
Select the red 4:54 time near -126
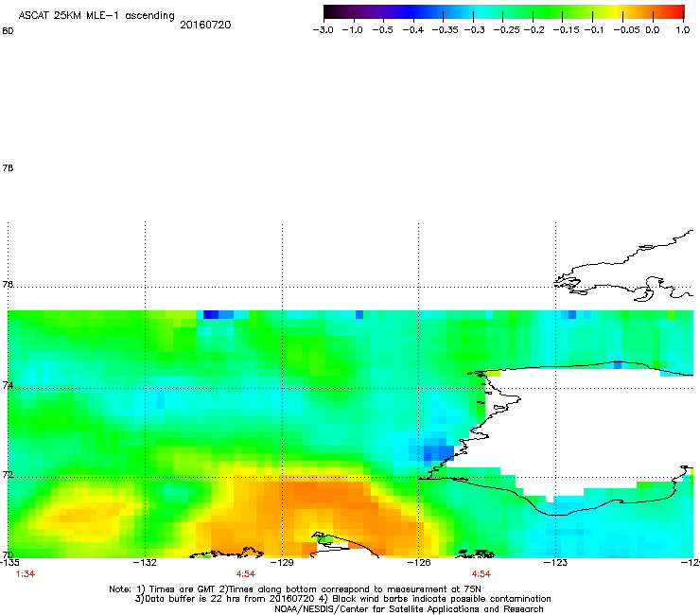[481, 574]
